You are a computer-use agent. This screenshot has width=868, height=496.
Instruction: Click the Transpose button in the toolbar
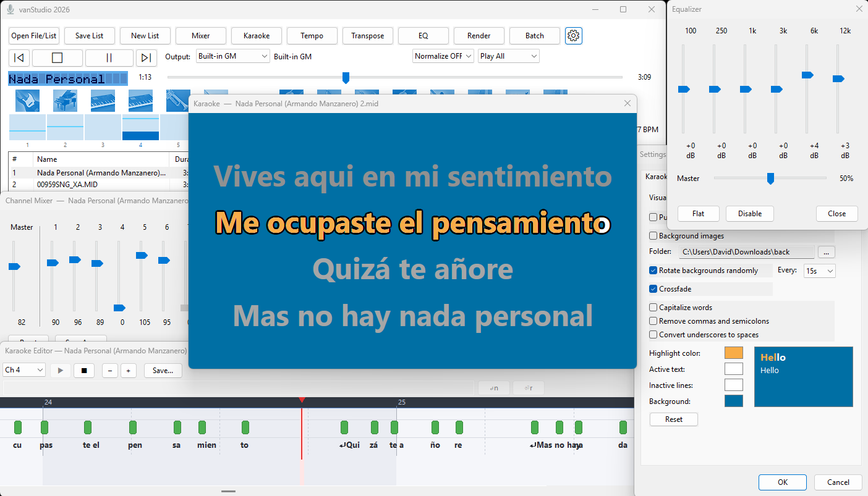pos(367,35)
